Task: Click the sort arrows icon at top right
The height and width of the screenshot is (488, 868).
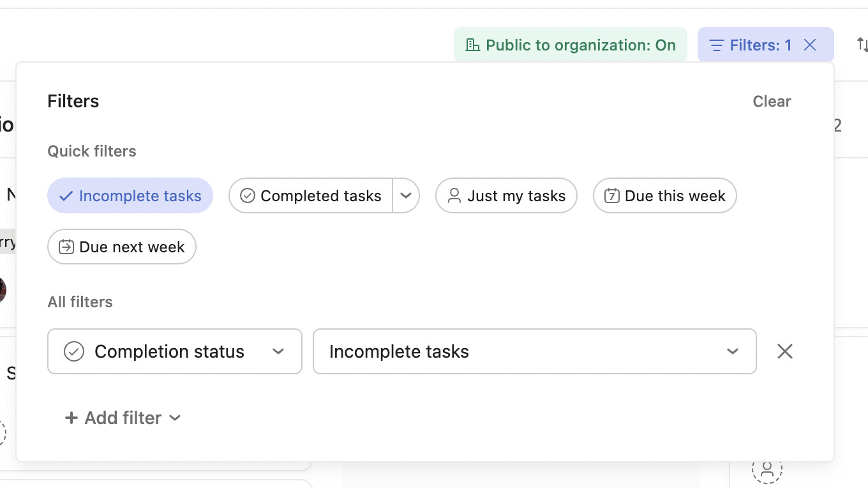Action: point(862,45)
